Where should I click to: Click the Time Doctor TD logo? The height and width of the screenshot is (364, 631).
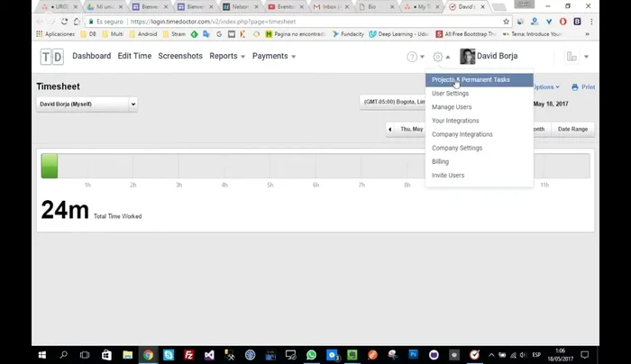pos(52,56)
